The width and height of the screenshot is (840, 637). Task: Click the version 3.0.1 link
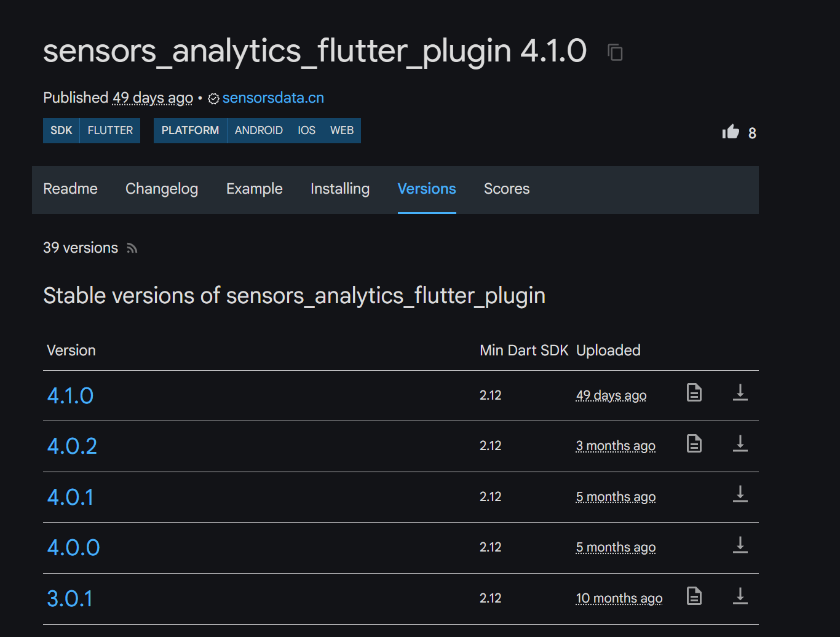(x=69, y=599)
